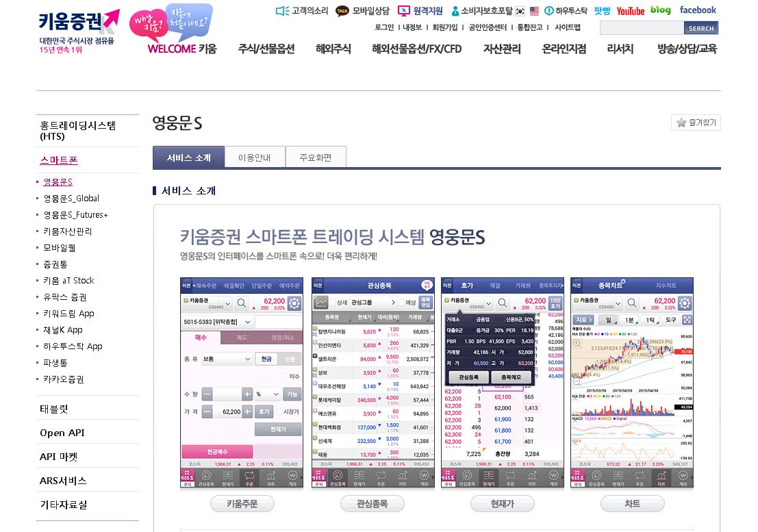Click the SEARCH button
758x532 pixels.
(x=701, y=28)
